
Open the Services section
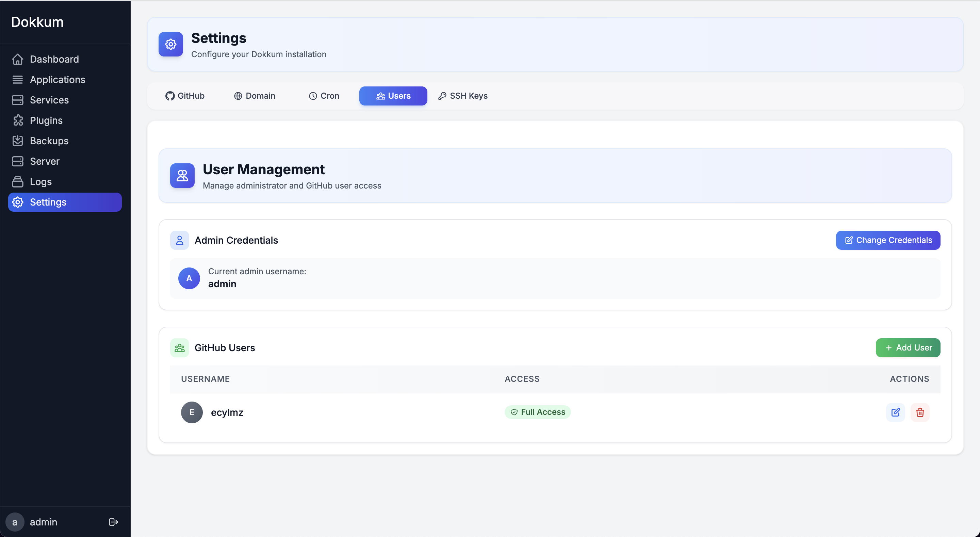click(x=49, y=100)
